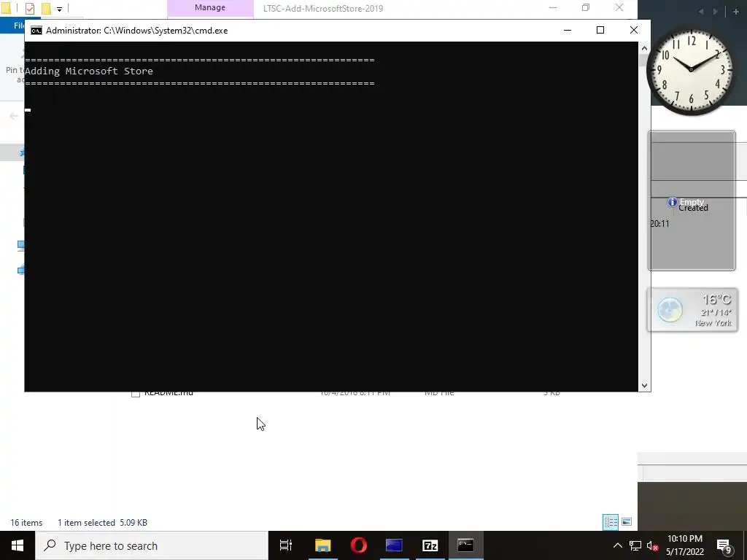The height and width of the screenshot is (560, 747).
Task: Open the File tab in File Explorer
Action: click(19, 26)
